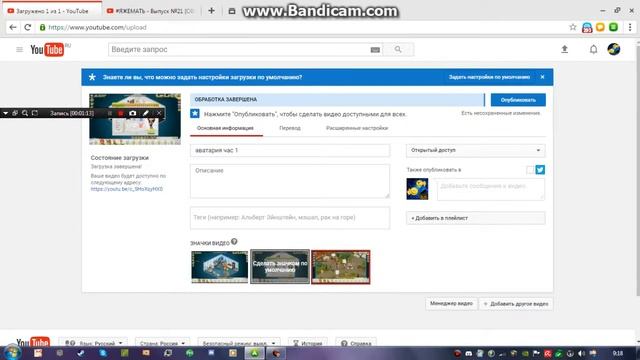This screenshot has width=640, height=360.
Task: Click the "Справка" footer button
Action: coord(356,343)
